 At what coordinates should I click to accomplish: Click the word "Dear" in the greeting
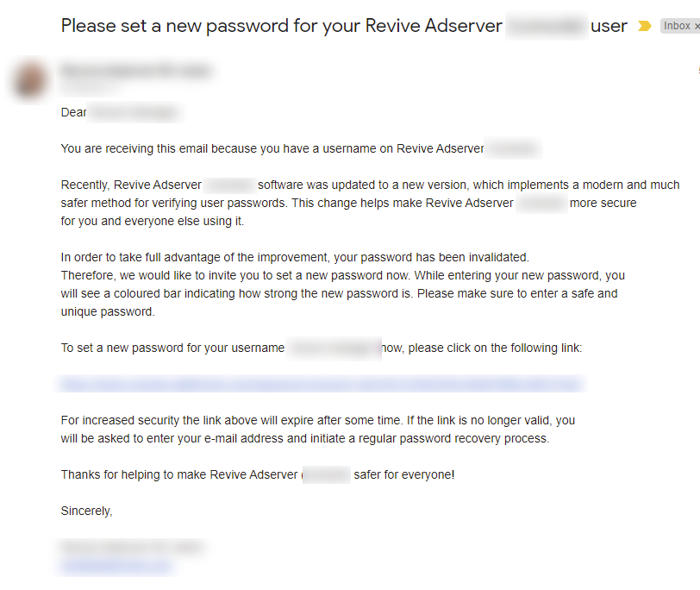73,112
